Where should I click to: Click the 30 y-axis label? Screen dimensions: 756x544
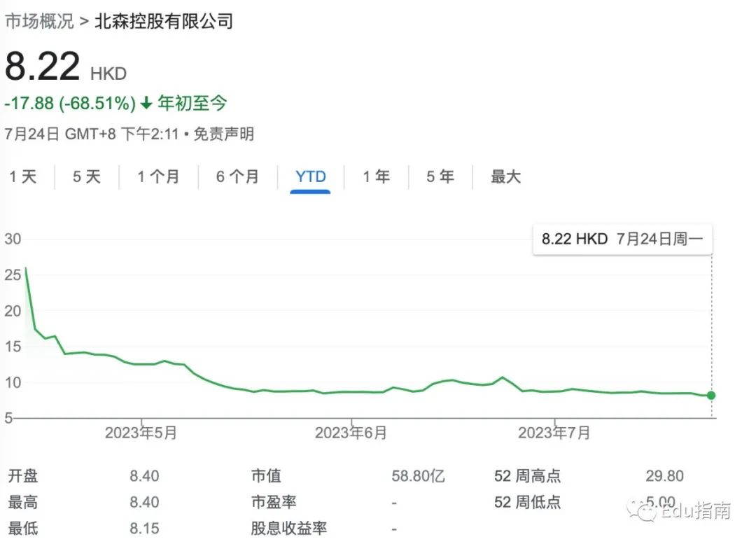[13, 239]
